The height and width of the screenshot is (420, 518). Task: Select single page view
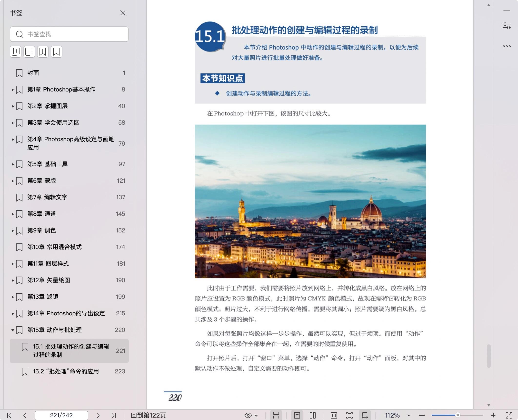click(297, 415)
